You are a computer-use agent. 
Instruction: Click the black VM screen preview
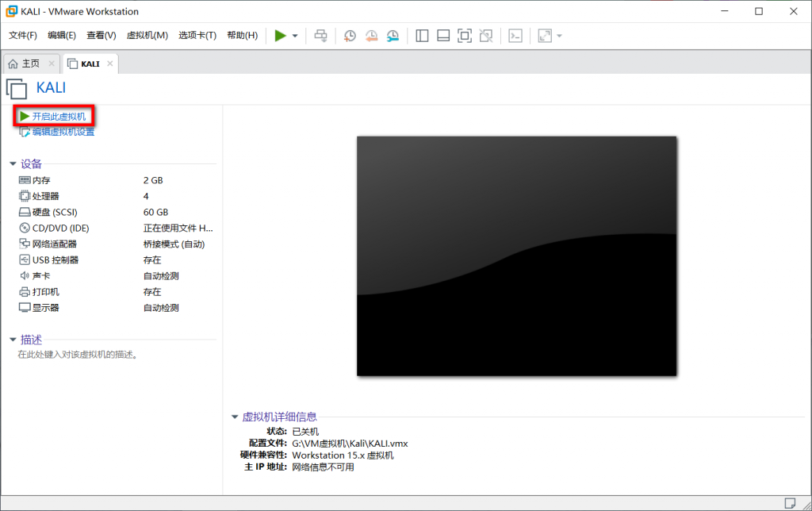[x=516, y=256]
